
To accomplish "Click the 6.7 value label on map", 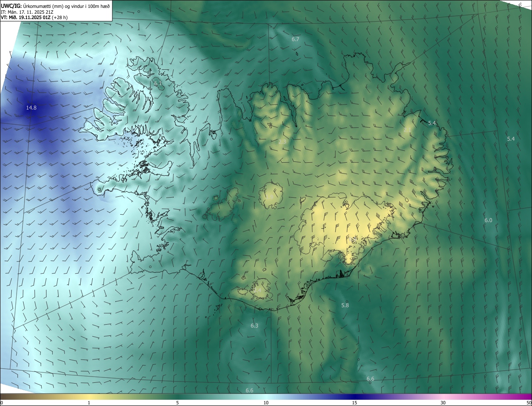I will point(296,39).
